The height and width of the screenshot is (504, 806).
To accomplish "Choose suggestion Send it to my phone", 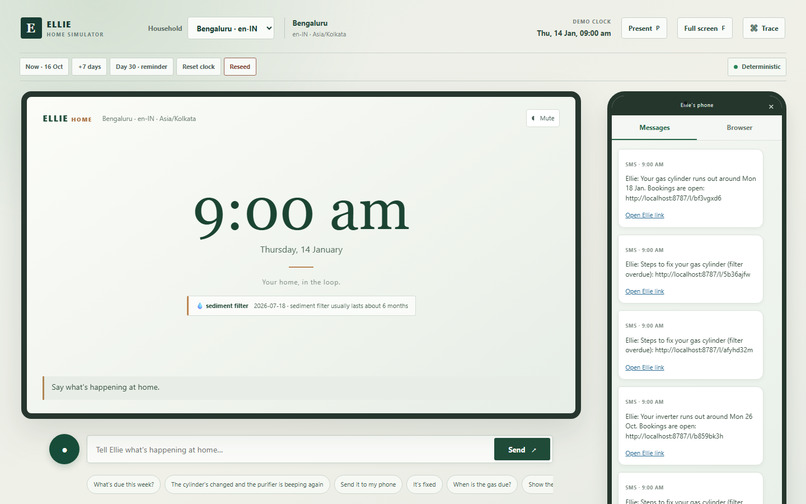I will point(368,484).
